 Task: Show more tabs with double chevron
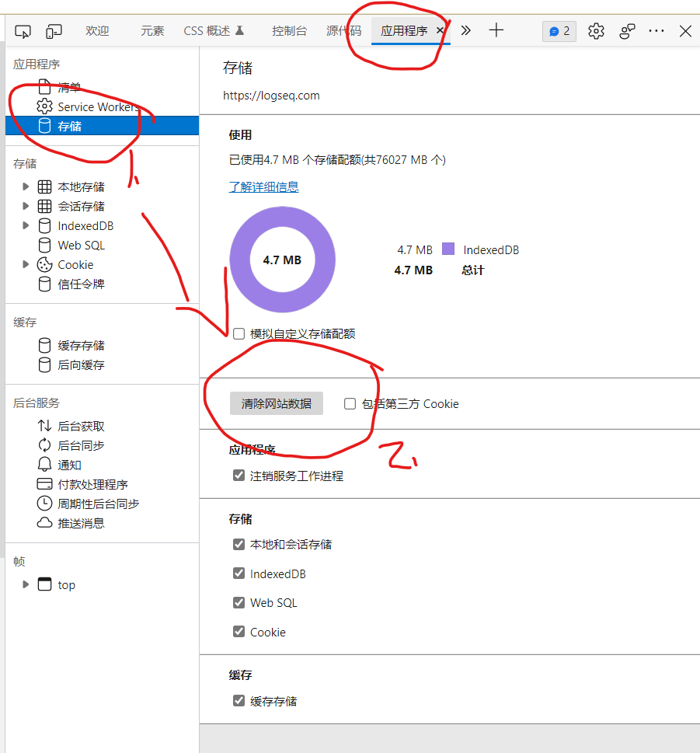[x=465, y=31]
